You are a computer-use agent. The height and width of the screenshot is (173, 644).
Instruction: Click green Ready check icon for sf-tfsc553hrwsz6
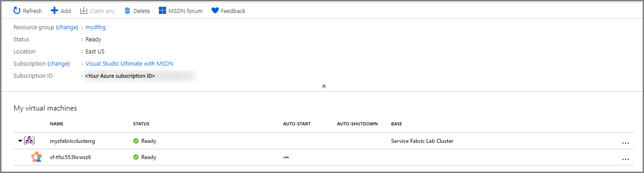tap(136, 157)
